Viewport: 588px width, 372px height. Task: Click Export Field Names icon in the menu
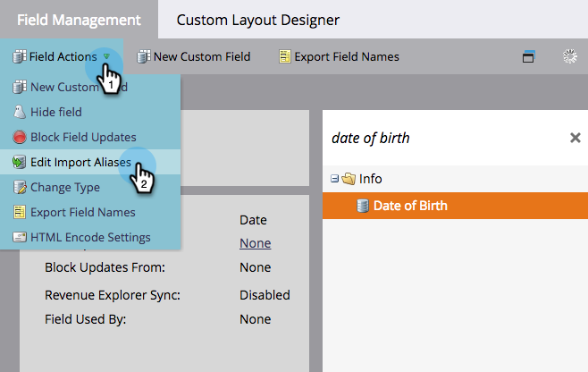(19, 212)
